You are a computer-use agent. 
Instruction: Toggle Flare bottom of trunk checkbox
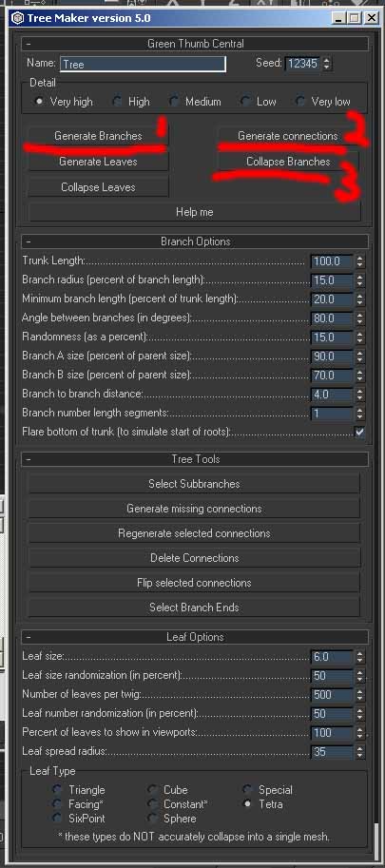tap(359, 432)
